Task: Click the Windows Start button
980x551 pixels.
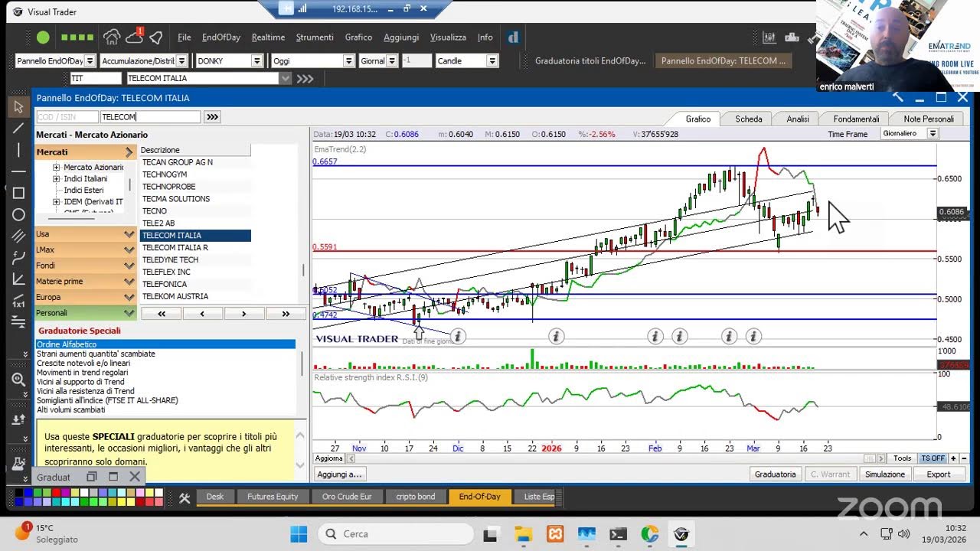Action: 299,533
